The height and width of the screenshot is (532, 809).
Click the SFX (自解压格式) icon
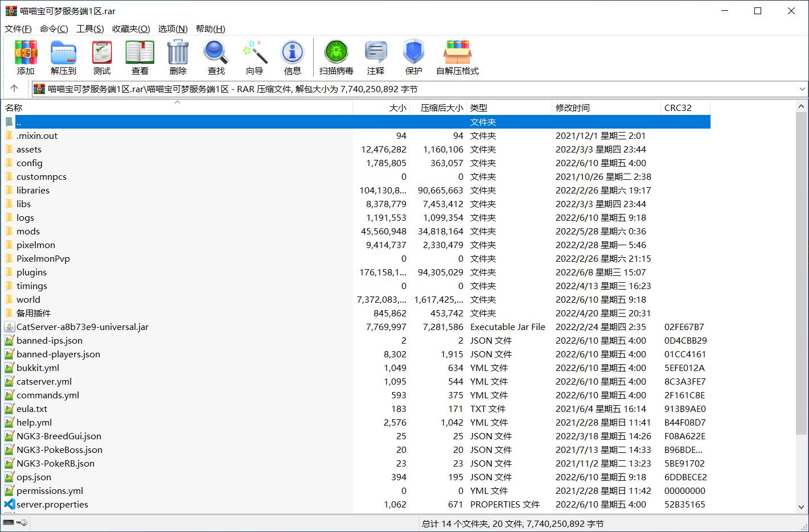point(458,52)
